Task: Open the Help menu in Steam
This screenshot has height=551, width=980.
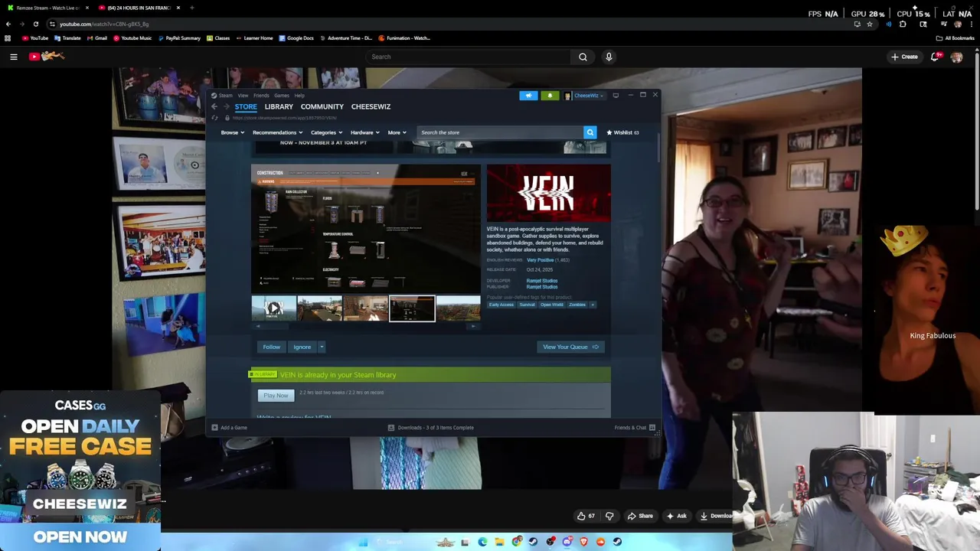Action: [x=299, y=96]
